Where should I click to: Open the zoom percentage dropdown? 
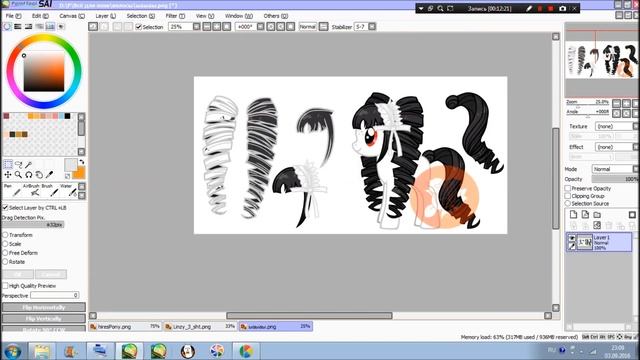coord(196,27)
